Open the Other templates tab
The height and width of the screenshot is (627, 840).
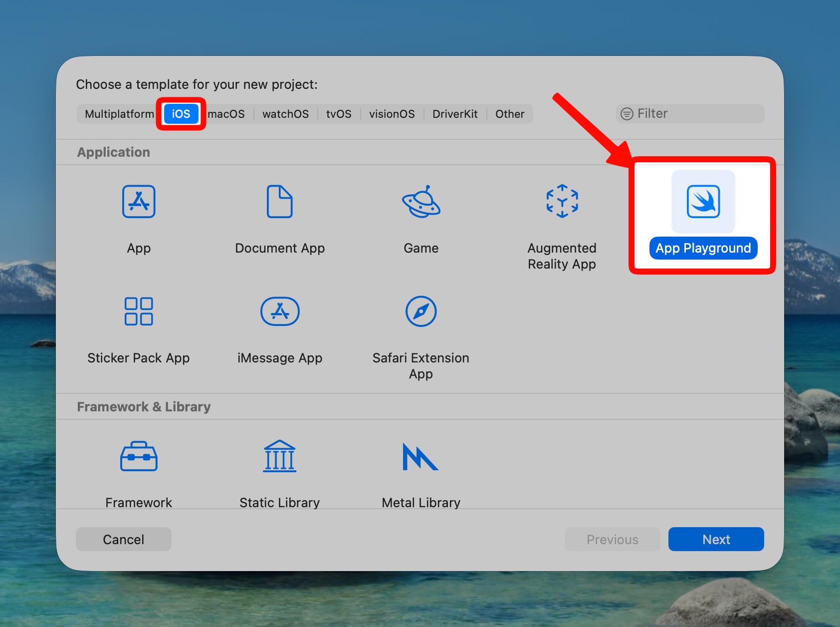click(x=510, y=114)
